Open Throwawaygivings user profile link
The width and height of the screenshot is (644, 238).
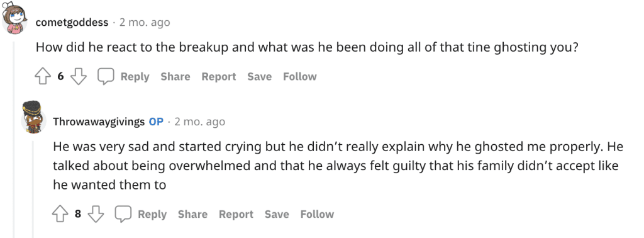pos(99,122)
